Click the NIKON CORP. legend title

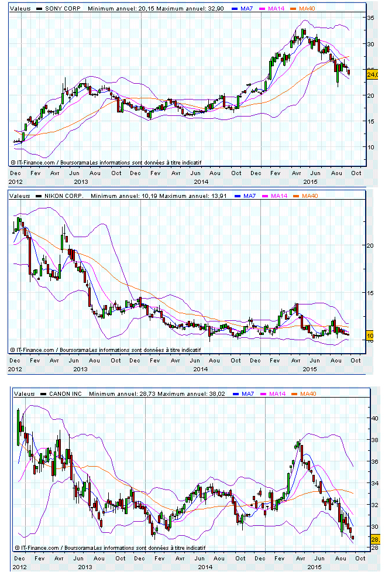pos(64,196)
